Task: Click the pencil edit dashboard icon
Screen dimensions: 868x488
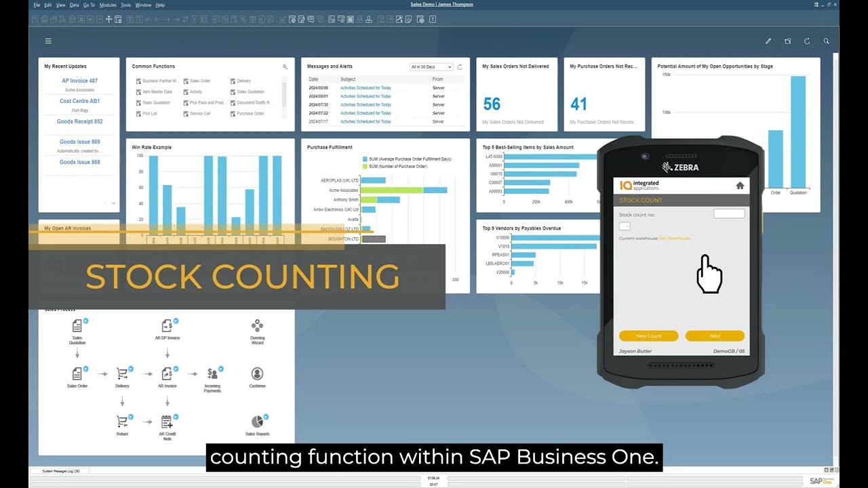Action: [768, 41]
